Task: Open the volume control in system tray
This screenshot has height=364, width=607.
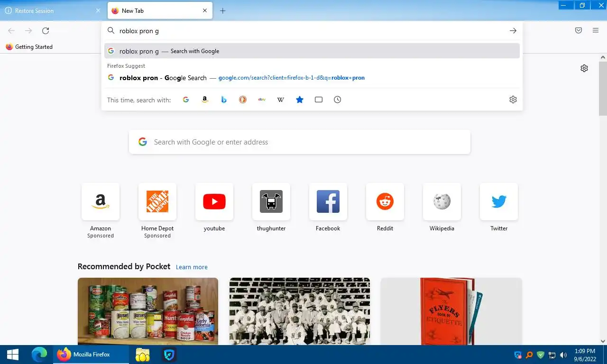Action: (563, 355)
